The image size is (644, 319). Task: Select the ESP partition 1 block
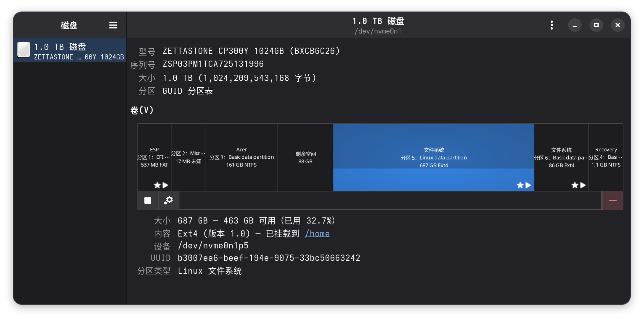(x=154, y=157)
